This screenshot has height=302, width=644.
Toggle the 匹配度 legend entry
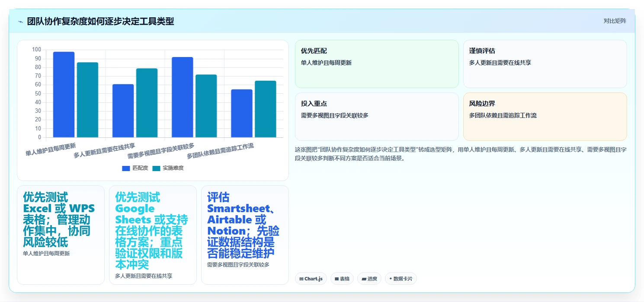(135, 168)
